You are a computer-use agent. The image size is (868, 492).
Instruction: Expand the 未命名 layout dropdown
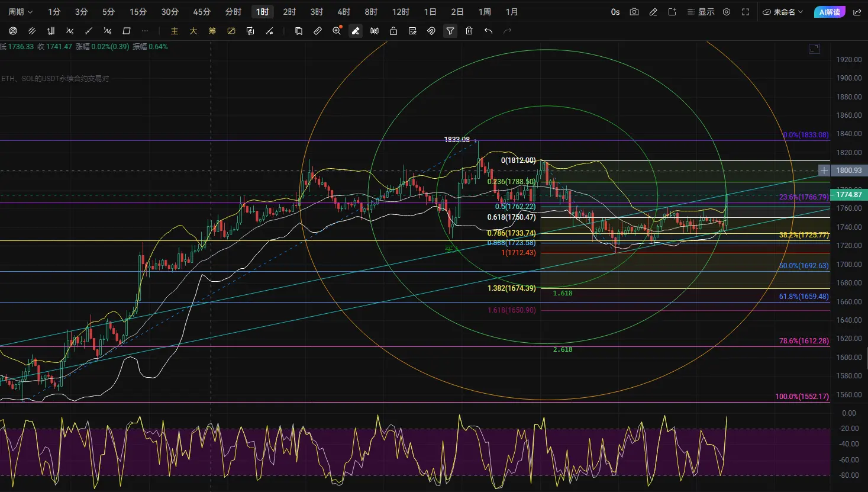click(783, 12)
